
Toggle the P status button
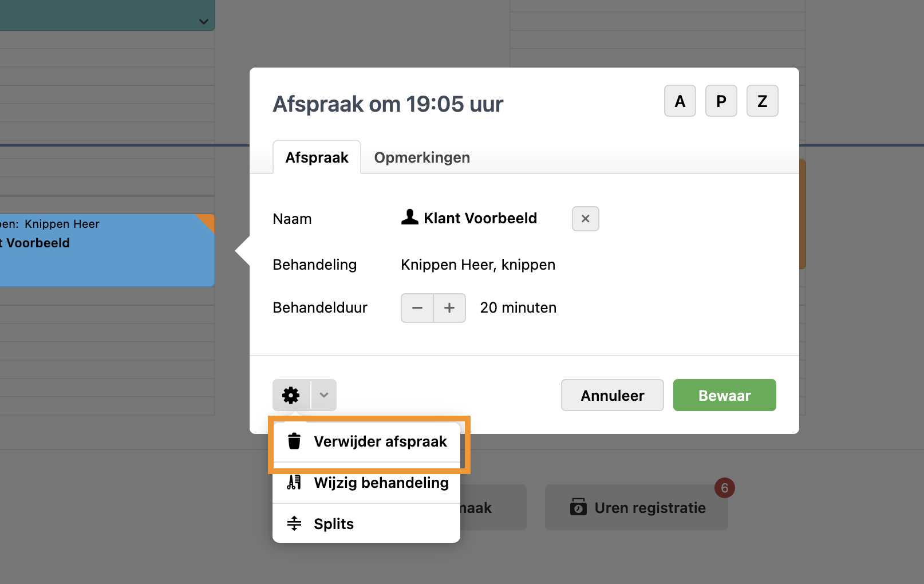[x=721, y=101]
